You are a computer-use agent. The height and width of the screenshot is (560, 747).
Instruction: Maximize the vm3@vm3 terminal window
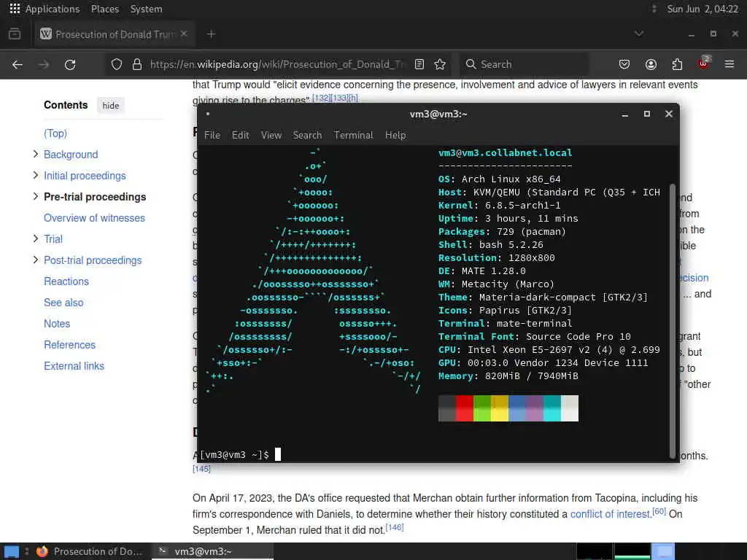(647, 114)
